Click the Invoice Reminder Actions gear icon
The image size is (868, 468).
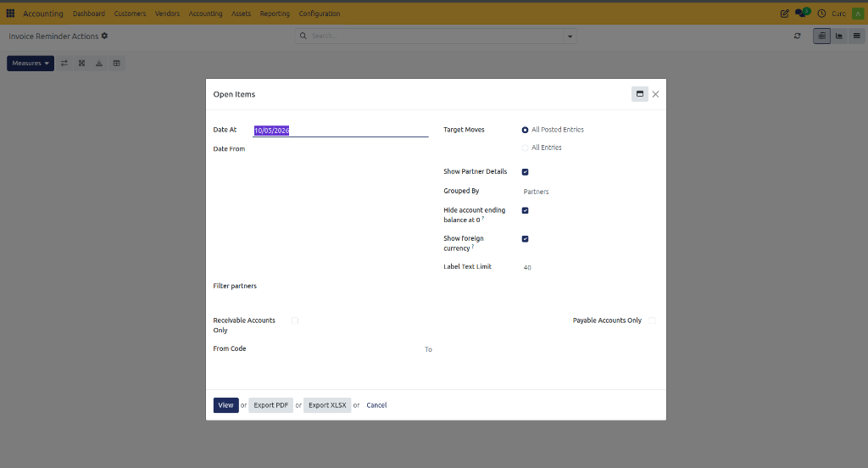click(x=104, y=36)
